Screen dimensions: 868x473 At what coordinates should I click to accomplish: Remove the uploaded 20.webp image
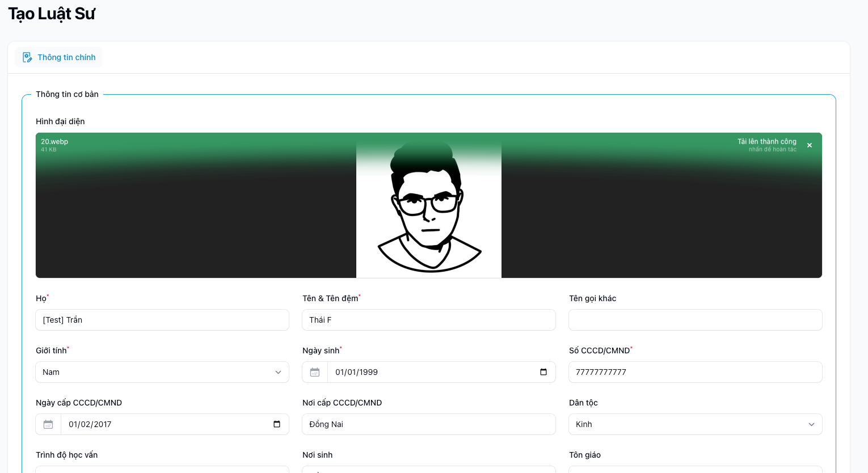810,145
